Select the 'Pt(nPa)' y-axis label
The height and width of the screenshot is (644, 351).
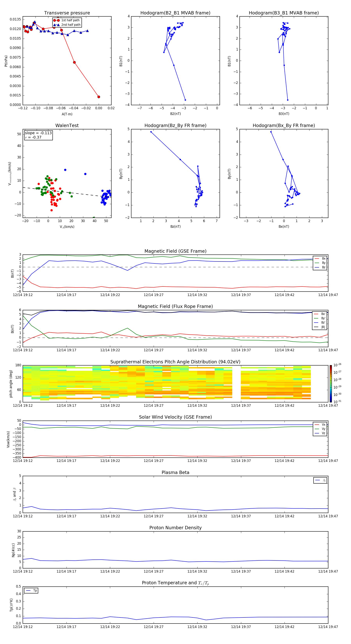pyautogui.click(x=6, y=61)
